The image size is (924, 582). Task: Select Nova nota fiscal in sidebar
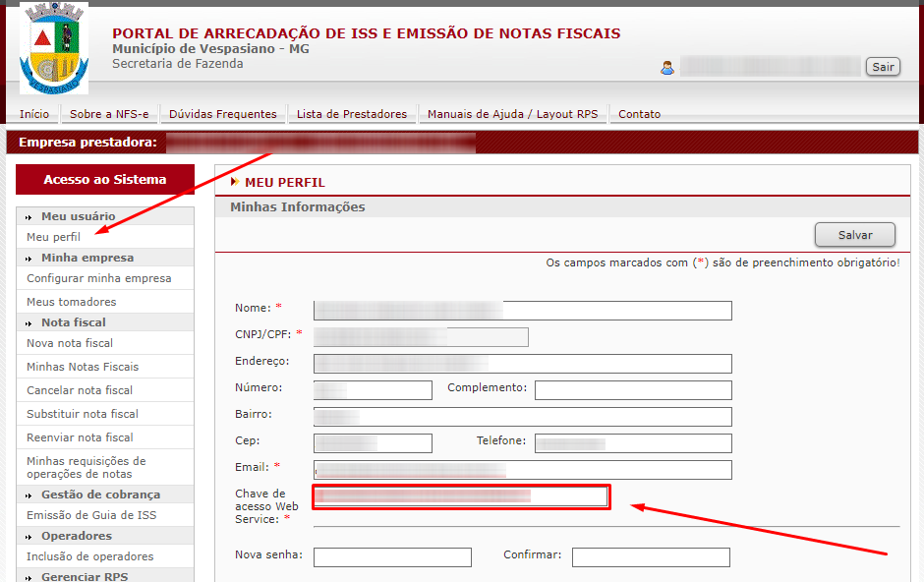[70, 343]
